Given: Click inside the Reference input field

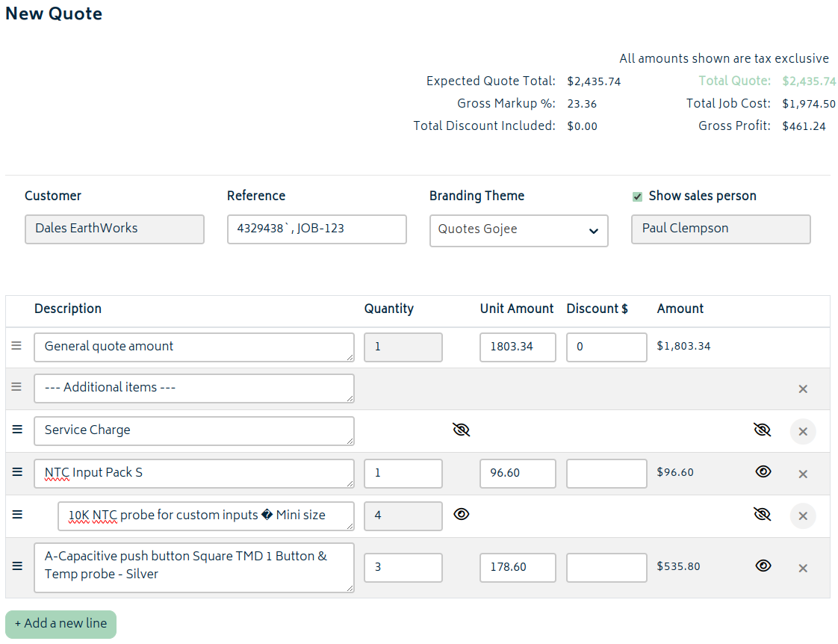Looking at the screenshot, I should (316, 229).
